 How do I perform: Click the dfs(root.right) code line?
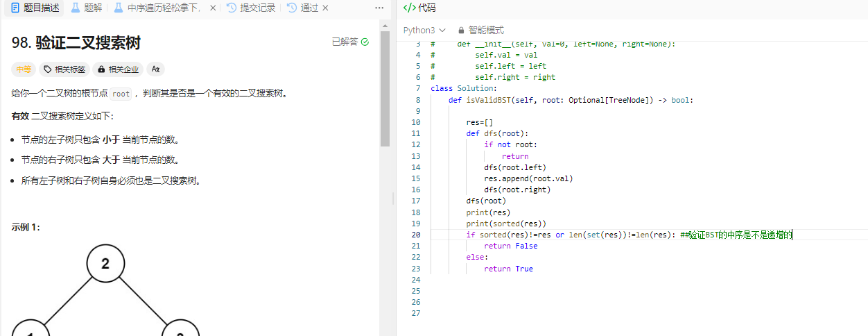[517, 190]
